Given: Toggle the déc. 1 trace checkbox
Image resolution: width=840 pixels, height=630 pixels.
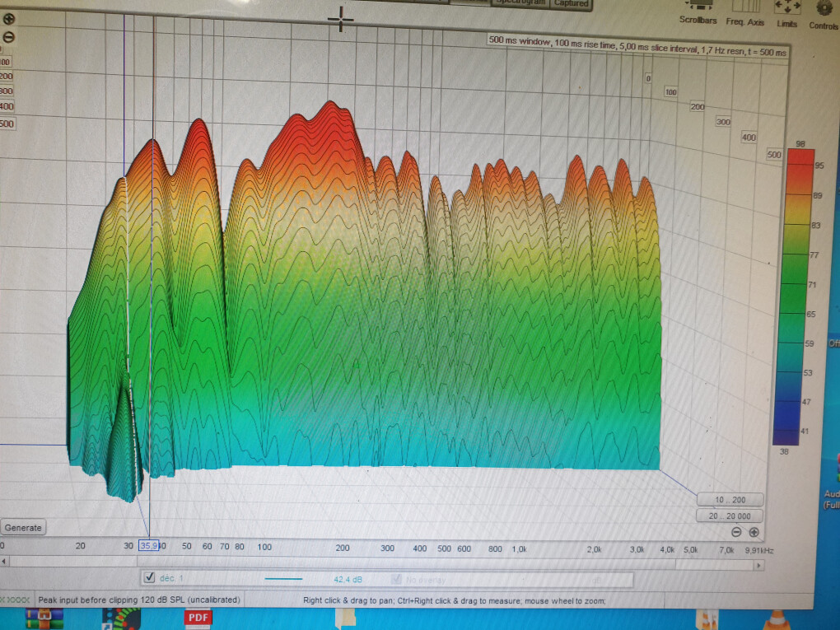Looking at the screenshot, I should coord(149,577).
